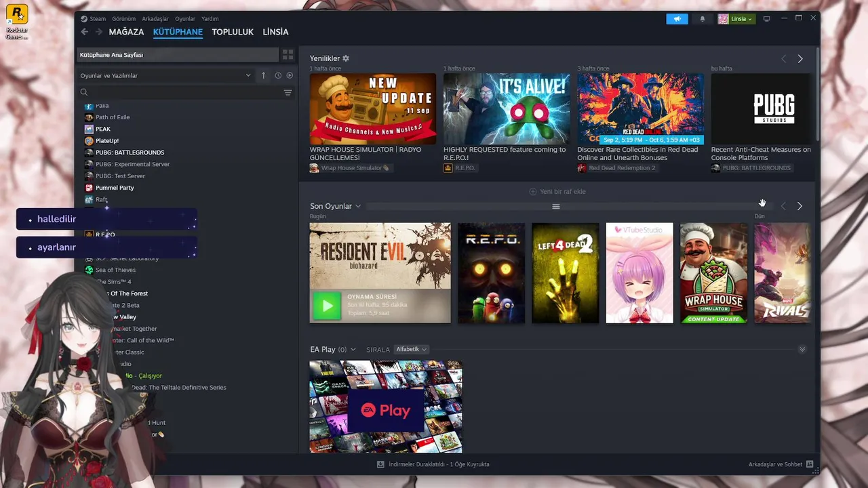Click PEAK game icon in list
This screenshot has height=488, width=868.
coord(89,129)
